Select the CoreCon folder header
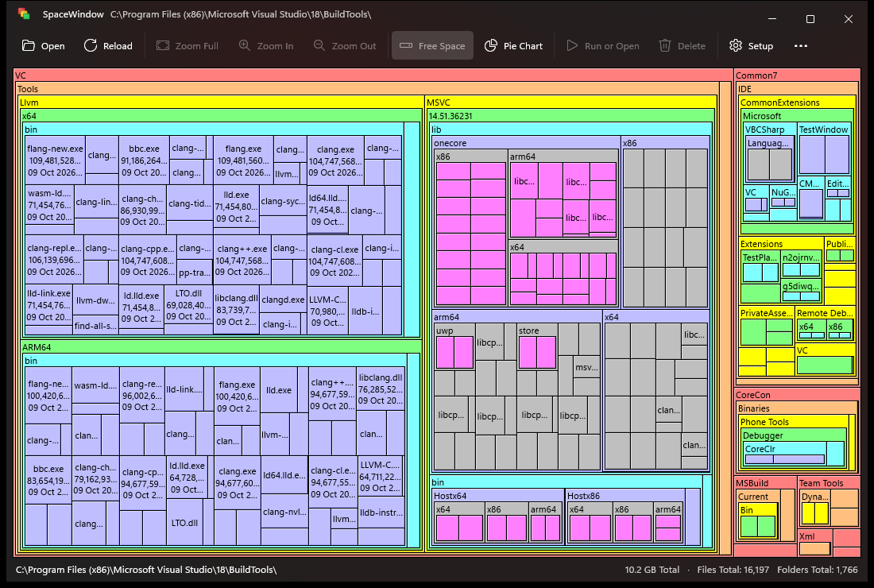Screen dimensions: 874x588 797,395
